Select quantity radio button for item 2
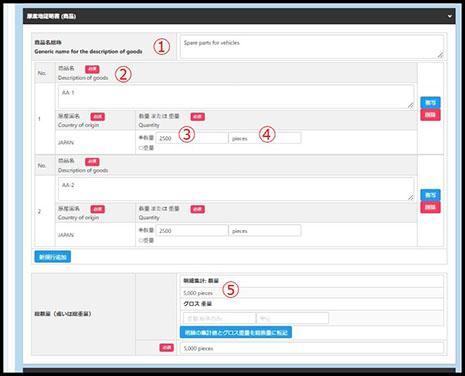 (140, 230)
